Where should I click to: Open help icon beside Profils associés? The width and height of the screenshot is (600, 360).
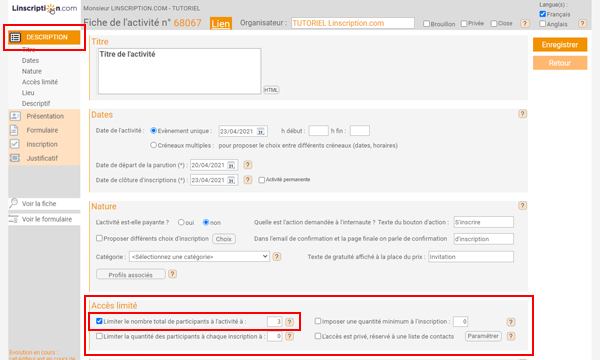tap(173, 274)
